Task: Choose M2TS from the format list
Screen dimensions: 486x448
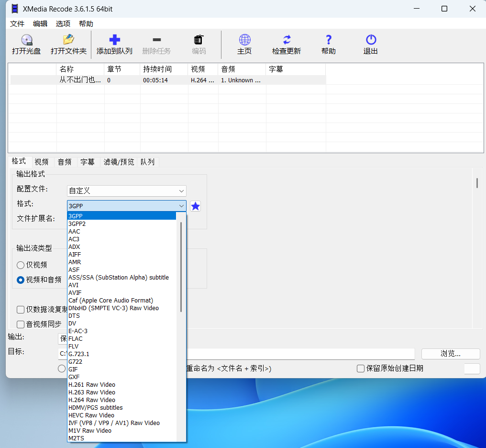Action: click(122, 438)
